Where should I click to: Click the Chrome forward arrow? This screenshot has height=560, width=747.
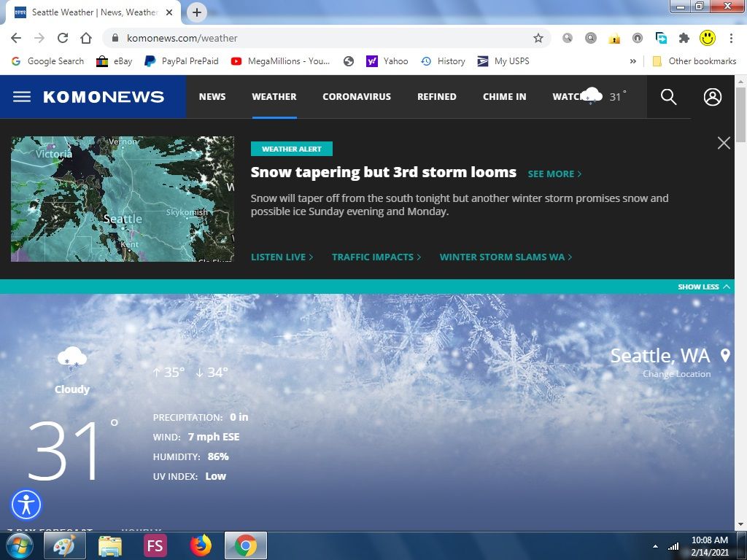coord(39,38)
